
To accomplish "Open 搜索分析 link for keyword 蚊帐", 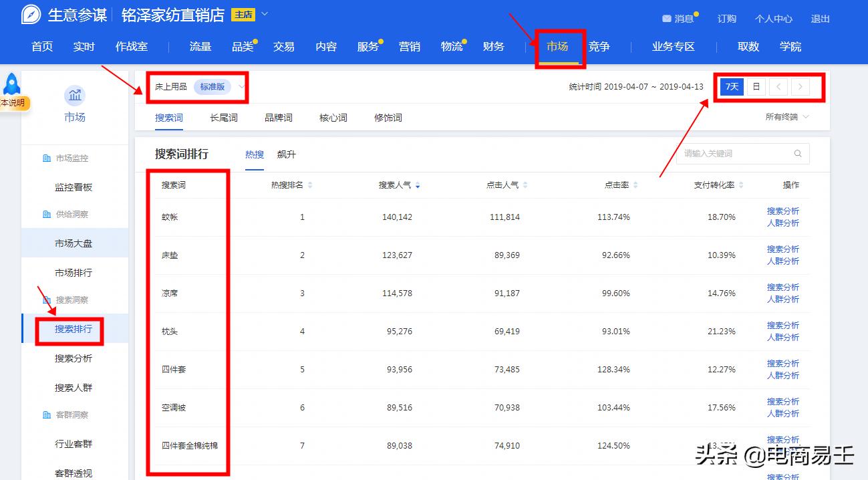I will pos(783,211).
